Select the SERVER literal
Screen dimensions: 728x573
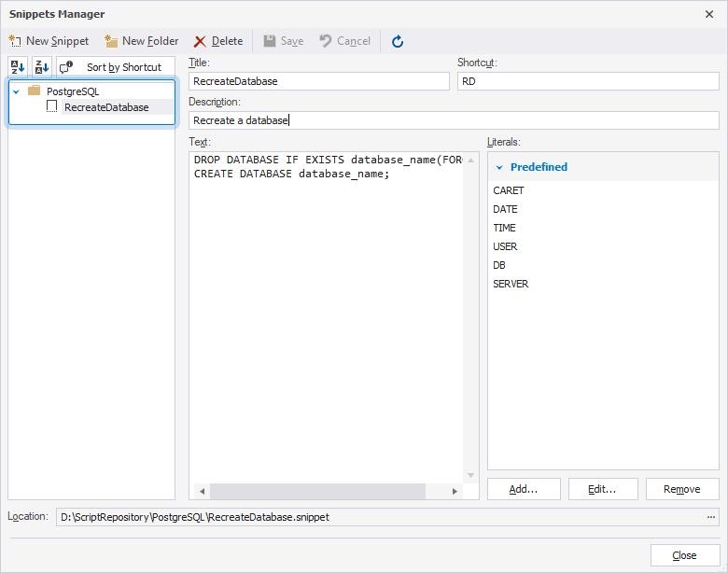(511, 284)
